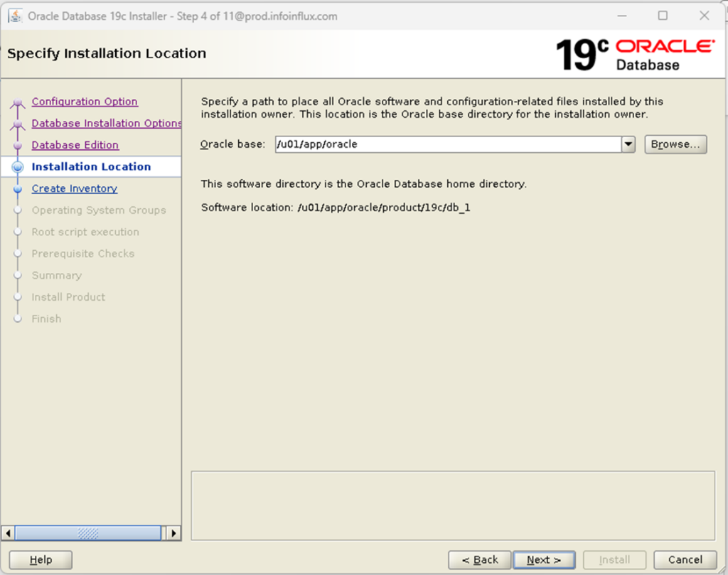Click the Configuration Option step marker icon
Viewport: 728px width, 575px height.
click(19, 101)
